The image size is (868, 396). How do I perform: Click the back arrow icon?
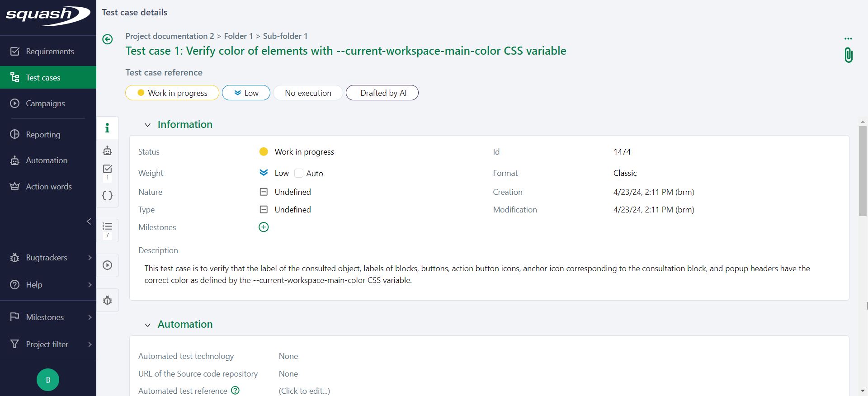point(108,39)
